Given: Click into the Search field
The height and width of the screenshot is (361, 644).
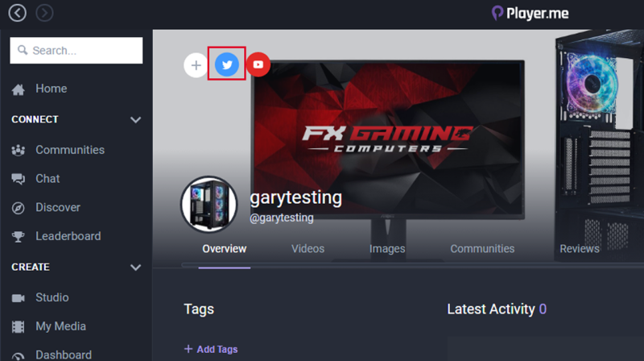Looking at the screenshot, I should pos(76,51).
